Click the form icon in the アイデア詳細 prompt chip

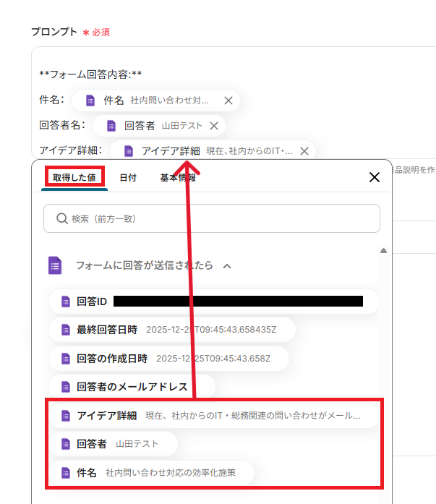[x=129, y=150]
